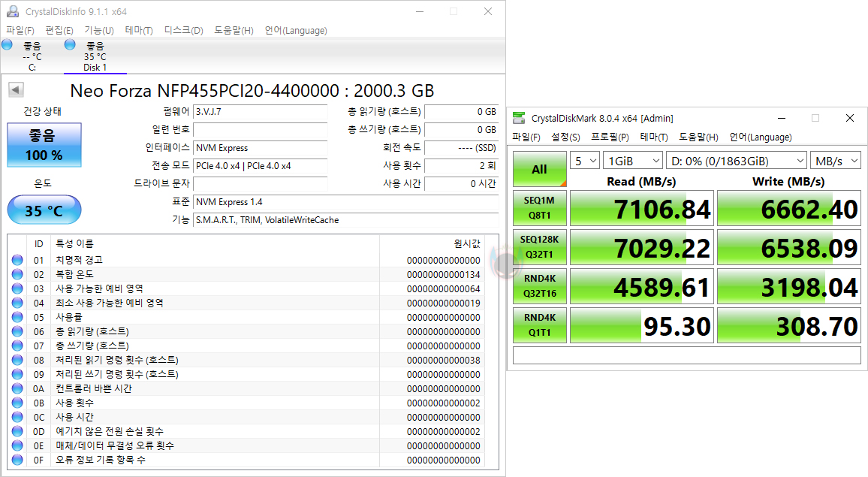Viewport: 868px width, 477px height.
Task: Open CrystalDiskMark 언어(Language) menu
Action: click(x=761, y=137)
